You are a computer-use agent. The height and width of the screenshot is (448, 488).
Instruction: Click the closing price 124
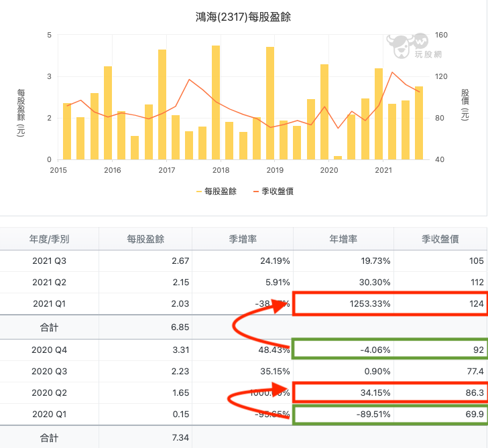tap(477, 304)
